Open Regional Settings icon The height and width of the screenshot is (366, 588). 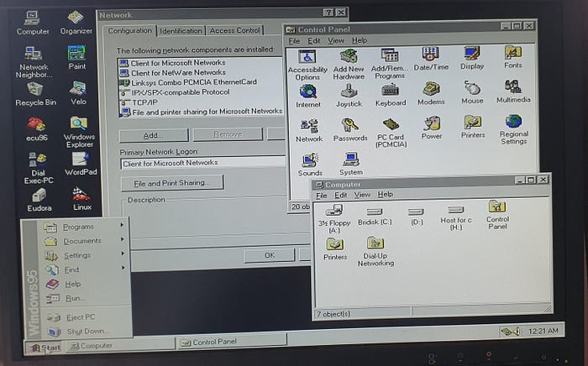click(514, 129)
